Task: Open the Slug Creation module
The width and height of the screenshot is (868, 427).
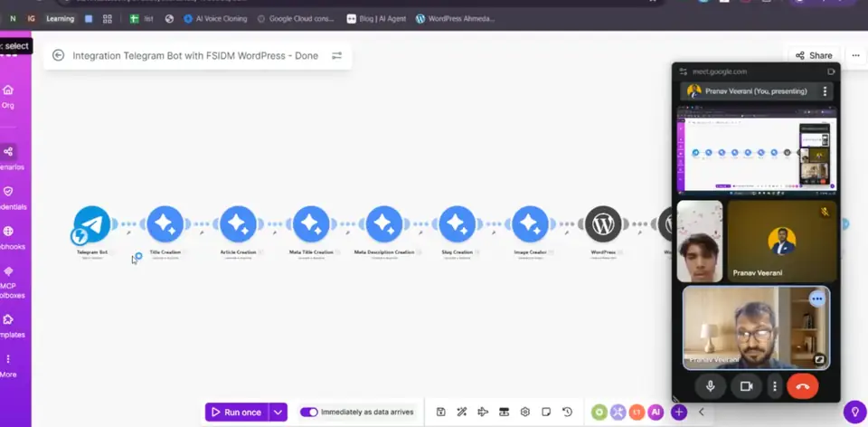Action: click(458, 223)
